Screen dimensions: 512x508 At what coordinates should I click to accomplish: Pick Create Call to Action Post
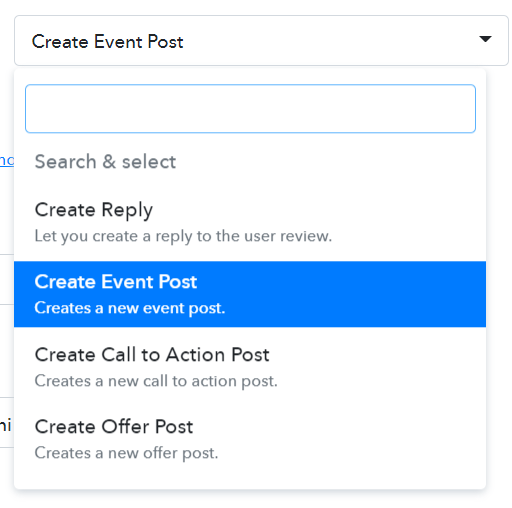point(250,367)
